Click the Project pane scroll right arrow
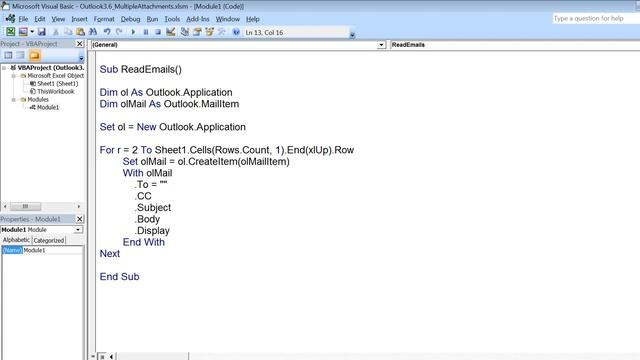This screenshot has height=360, width=640. 79,206
